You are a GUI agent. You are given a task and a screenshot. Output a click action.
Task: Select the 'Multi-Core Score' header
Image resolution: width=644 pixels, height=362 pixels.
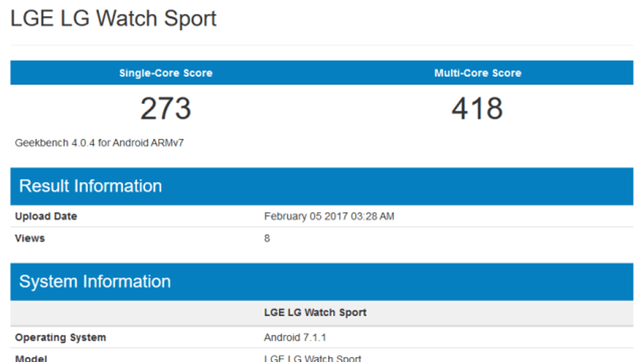(478, 73)
